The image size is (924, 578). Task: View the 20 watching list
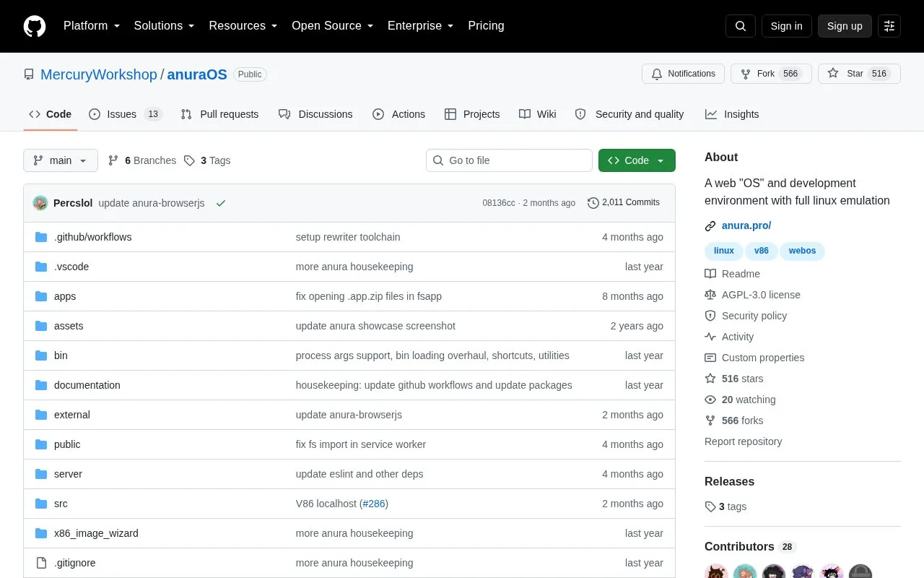coord(740,400)
